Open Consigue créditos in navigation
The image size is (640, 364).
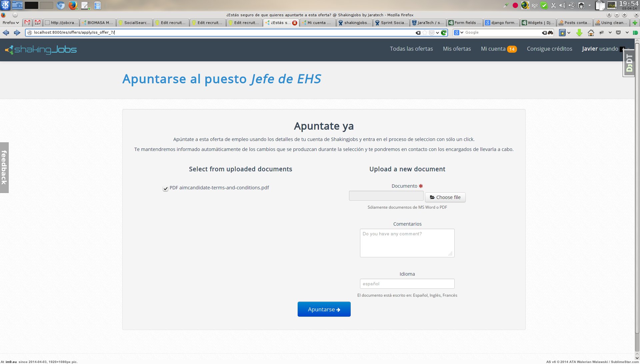(x=549, y=49)
